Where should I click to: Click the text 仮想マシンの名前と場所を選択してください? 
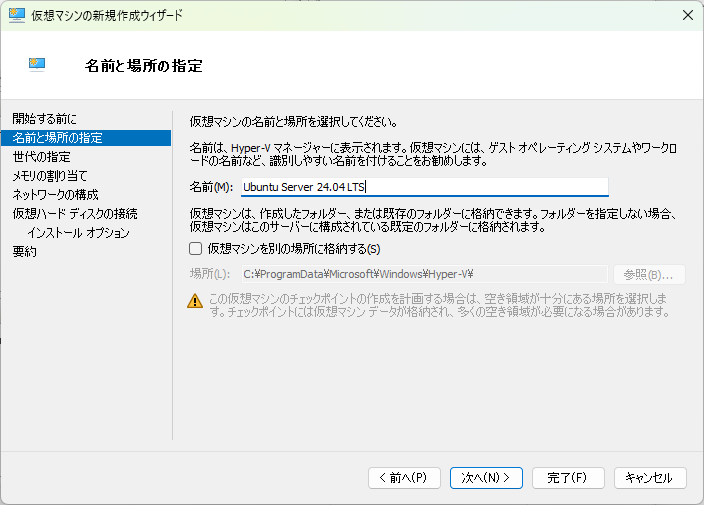tap(294, 121)
